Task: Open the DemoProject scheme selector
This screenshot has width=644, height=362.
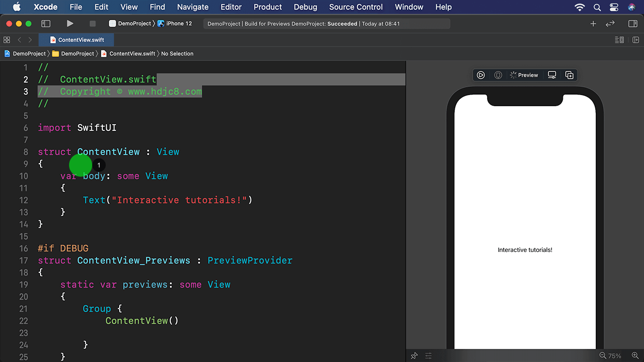Action: point(130,23)
